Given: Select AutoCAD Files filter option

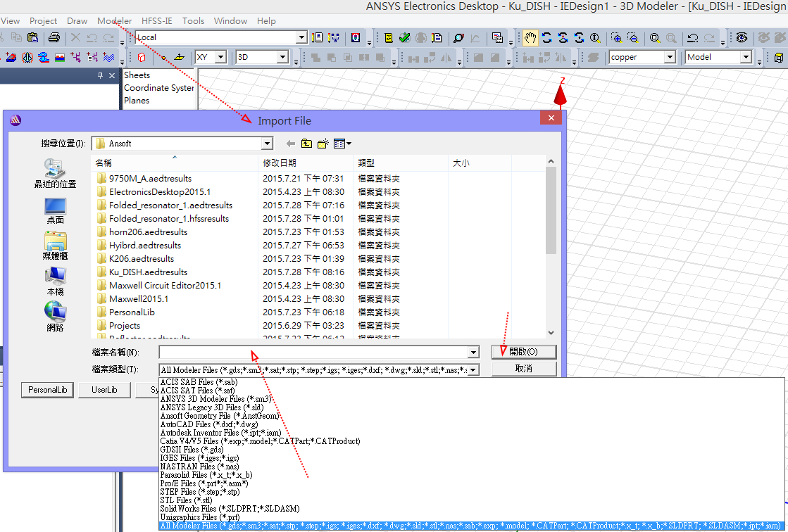Looking at the screenshot, I should pos(209,424).
